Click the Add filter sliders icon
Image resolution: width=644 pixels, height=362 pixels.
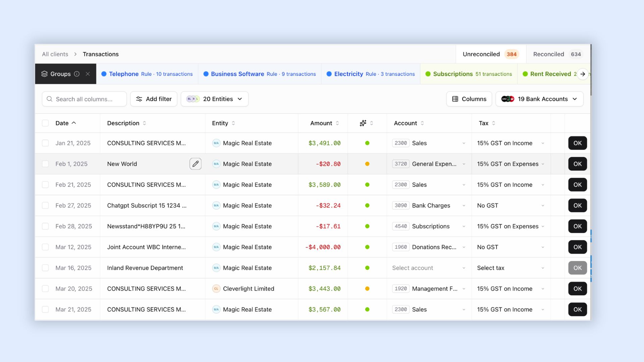point(139,99)
